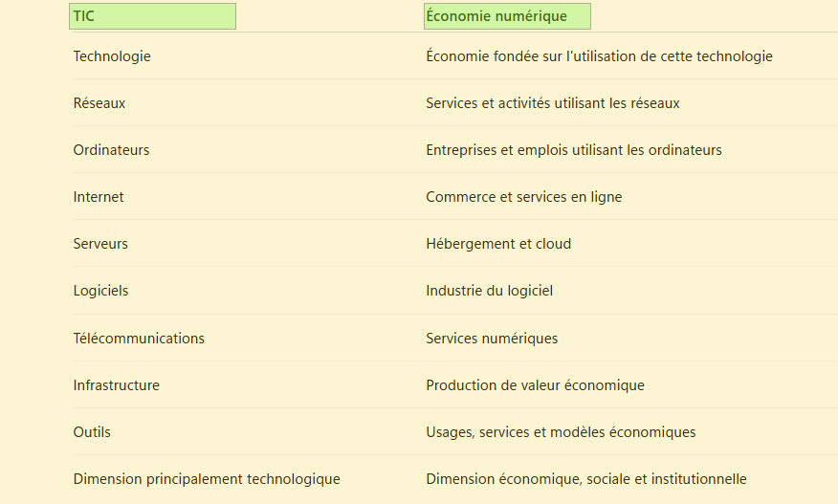
Task: Select the Télécommunications cell
Action: click(x=139, y=339)
